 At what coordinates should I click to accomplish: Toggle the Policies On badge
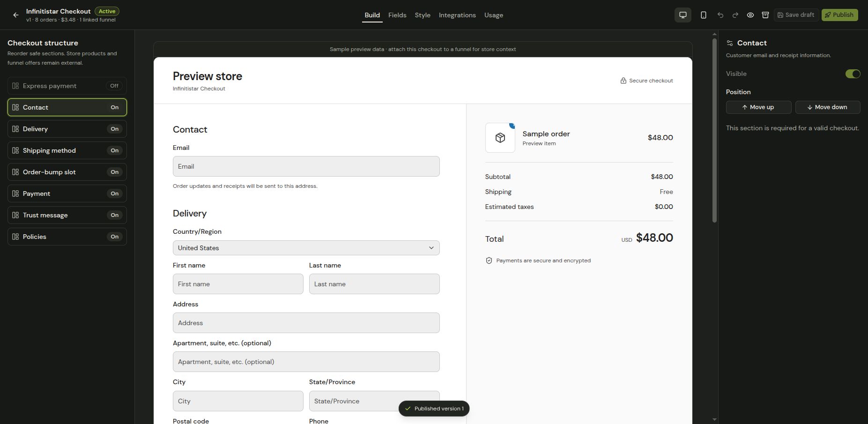(x=115, y=237)
